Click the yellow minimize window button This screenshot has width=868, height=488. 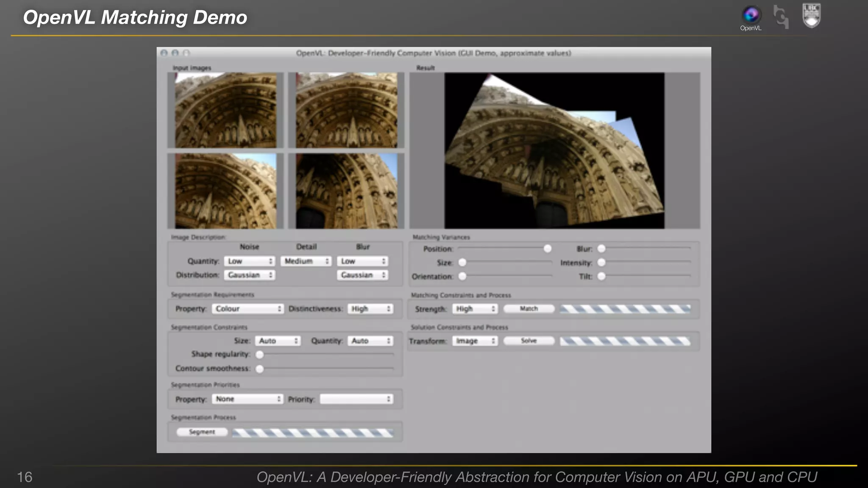(175, 53)
